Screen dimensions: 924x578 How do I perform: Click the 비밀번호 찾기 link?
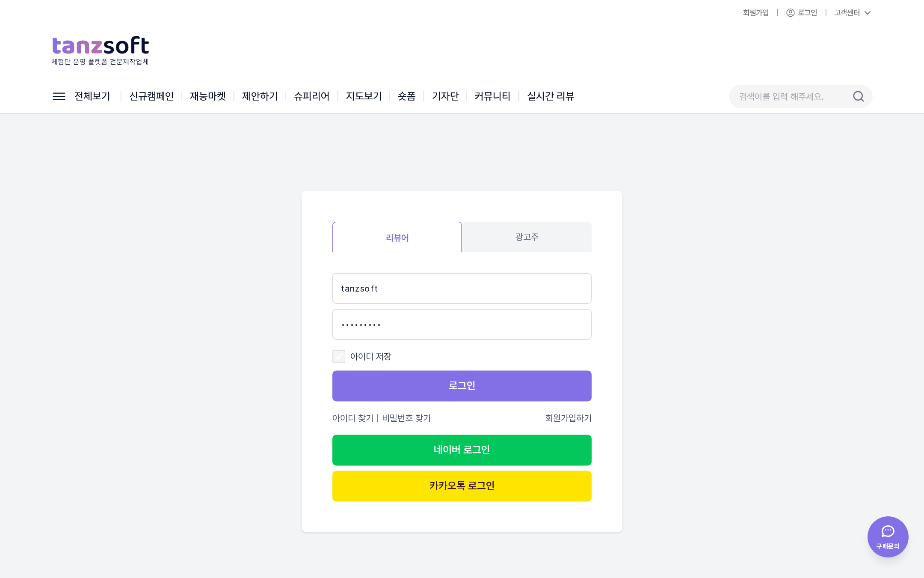pyautogui.click(x=406, y=418)
